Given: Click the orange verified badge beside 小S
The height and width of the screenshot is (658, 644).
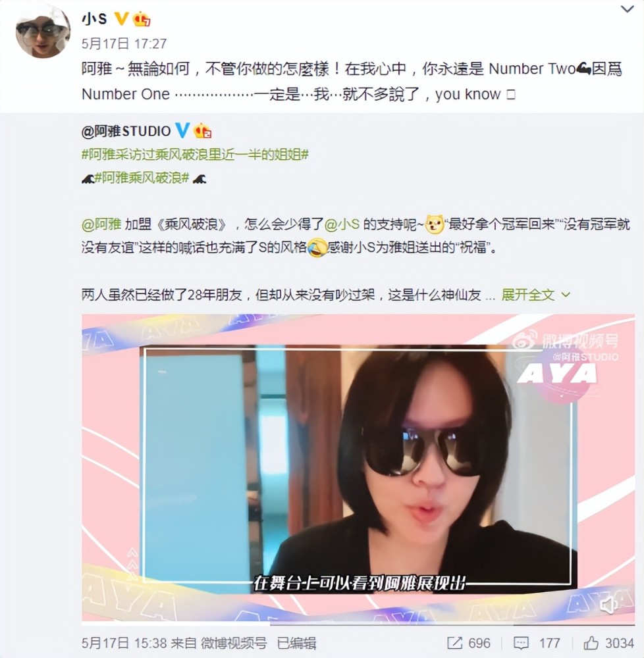Looking at the screenshot, I should 121,18.
